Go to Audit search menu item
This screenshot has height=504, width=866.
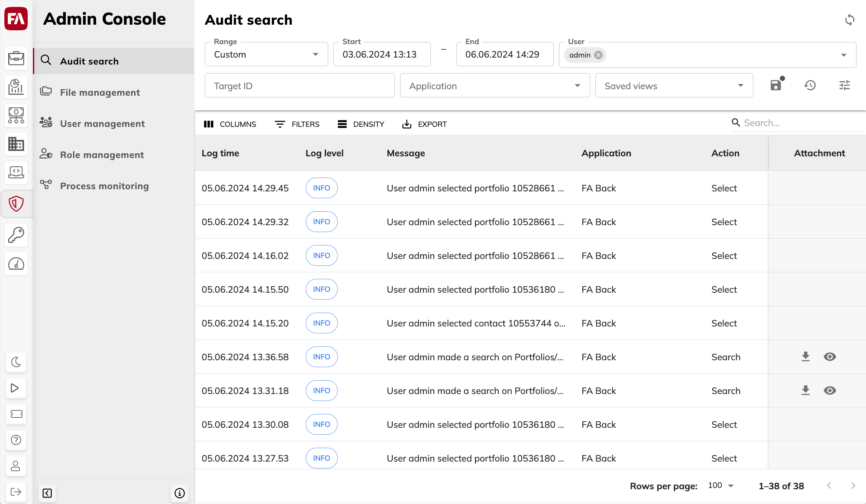tap(114, 61)
